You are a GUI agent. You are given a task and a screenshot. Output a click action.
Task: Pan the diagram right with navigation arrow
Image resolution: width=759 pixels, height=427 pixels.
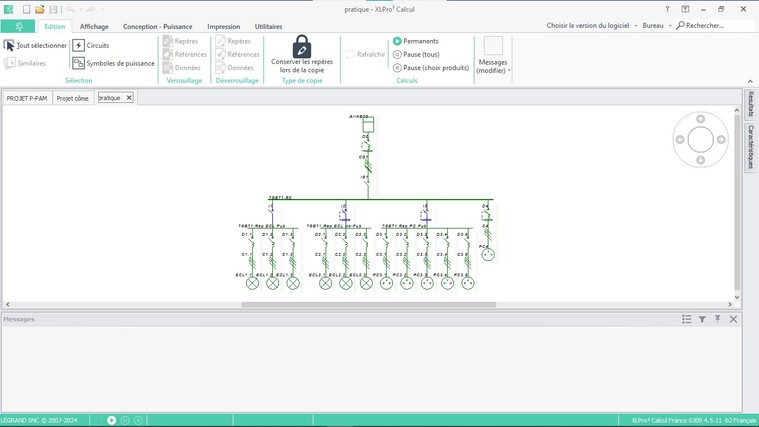721,139
